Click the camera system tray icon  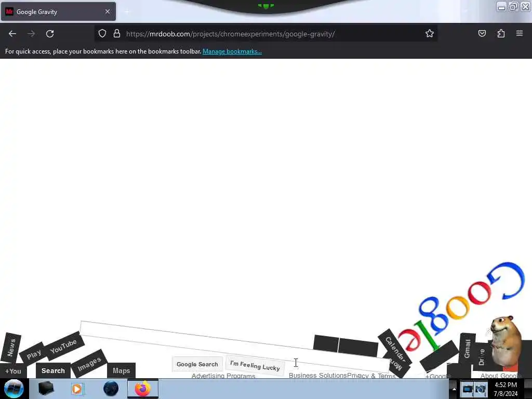point(480,389)
